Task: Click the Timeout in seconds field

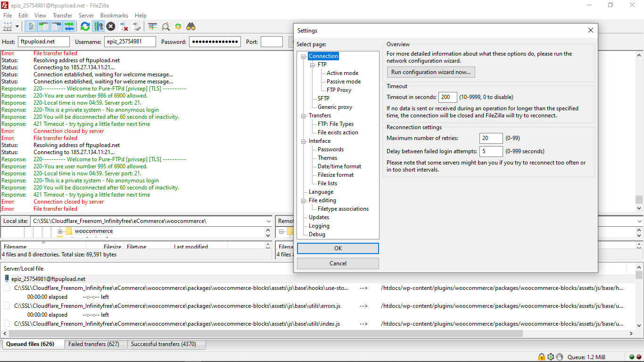Action: click(447, 98)
